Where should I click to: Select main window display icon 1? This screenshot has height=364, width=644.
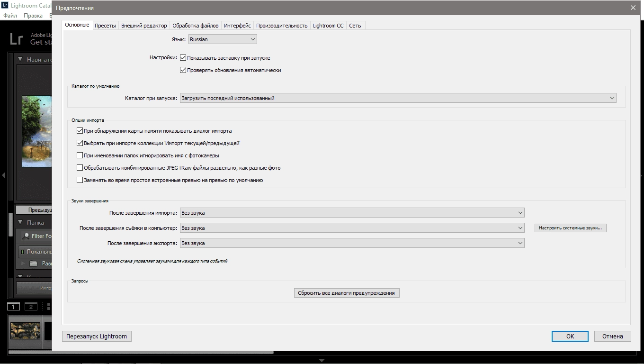click(13, 307)
